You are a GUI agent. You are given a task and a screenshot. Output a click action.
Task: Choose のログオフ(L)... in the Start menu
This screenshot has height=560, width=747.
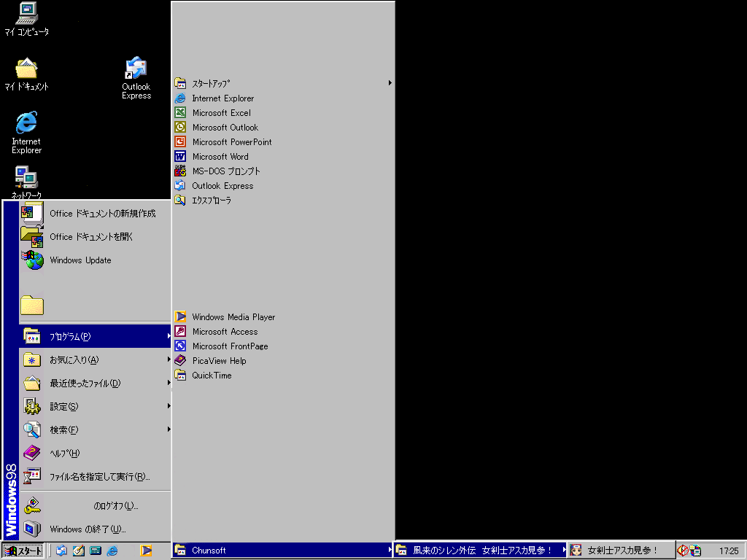pos(95,506)
